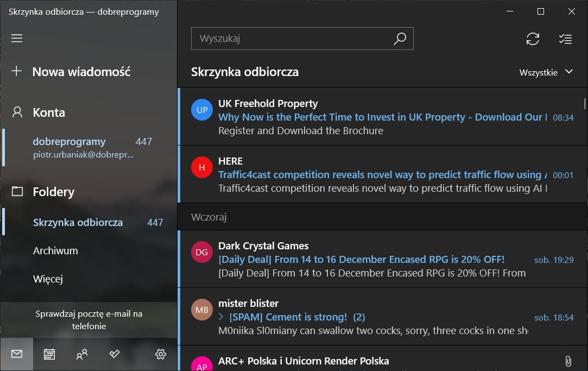Screen dimensions: 588x371
Task: Click the sync mailbox refresh icon
Action: pos(533,39)
